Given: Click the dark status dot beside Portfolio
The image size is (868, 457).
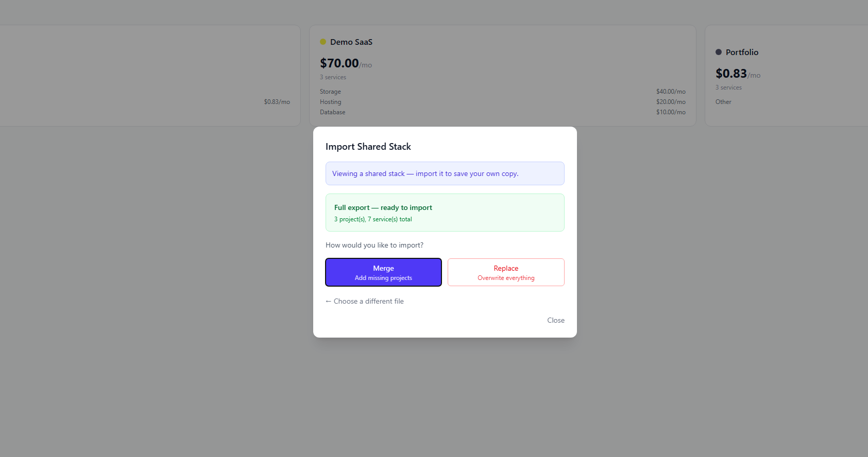Looking at the screenshot, I should click(718, 52).
